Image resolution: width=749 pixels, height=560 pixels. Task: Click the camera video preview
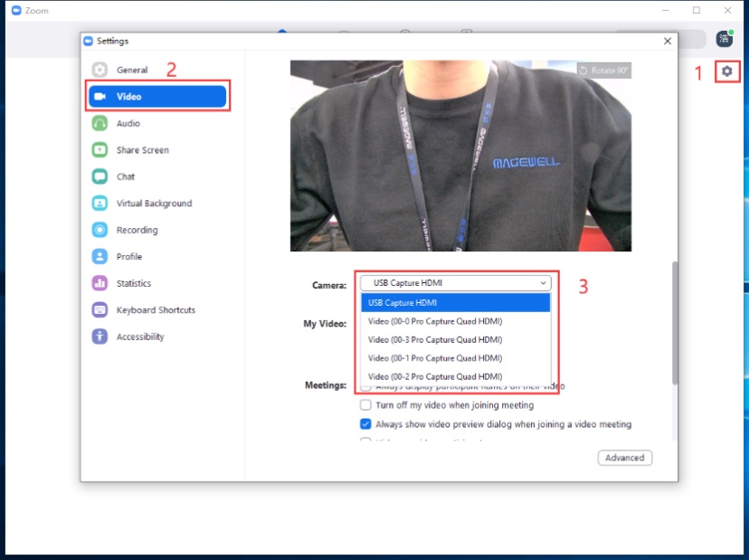[x=461, y=156]
